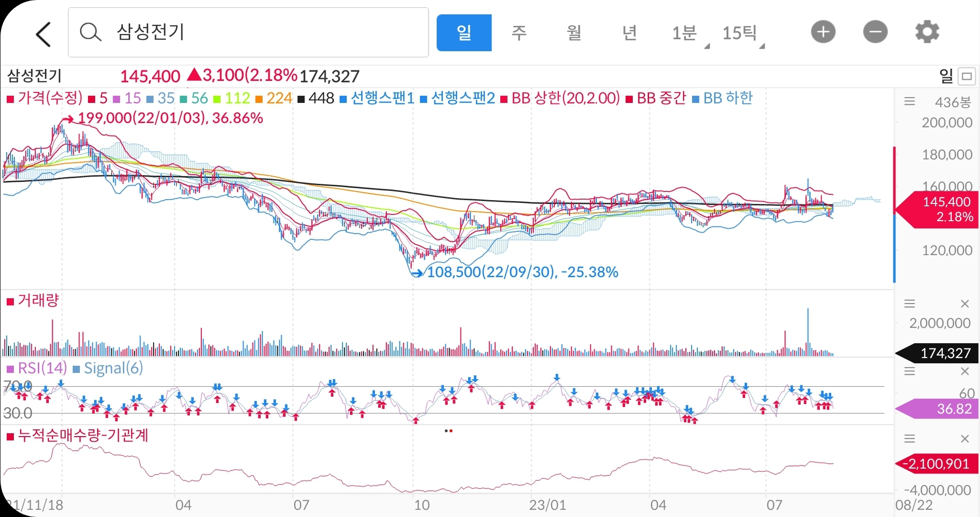Toggle the 가격(수정) legend item
This screenshot has width=980, height=517.
(44, 98)
